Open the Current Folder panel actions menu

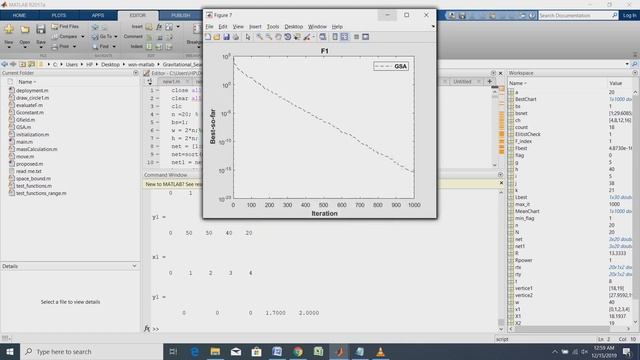(136, 73)
